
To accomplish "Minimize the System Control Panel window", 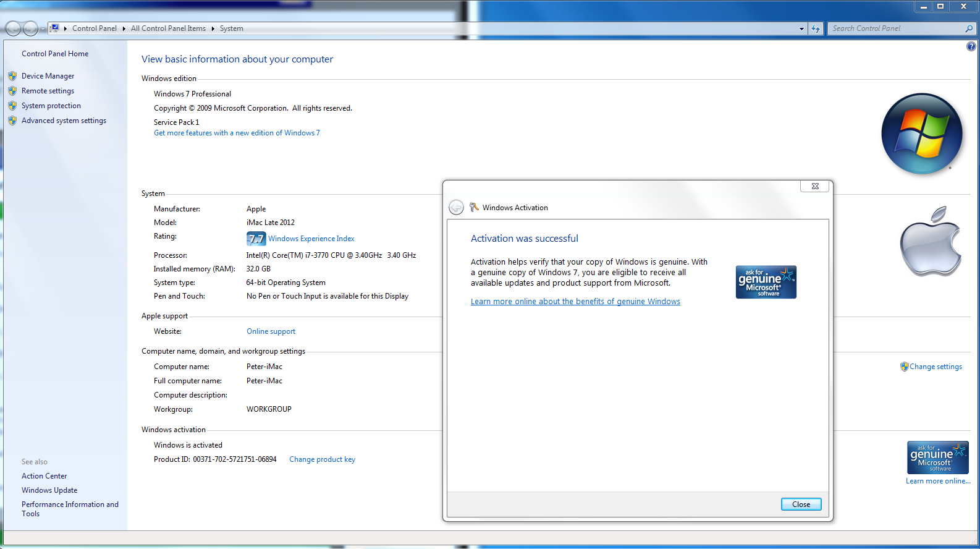I will pyautogui.click(x=924, y=6).
